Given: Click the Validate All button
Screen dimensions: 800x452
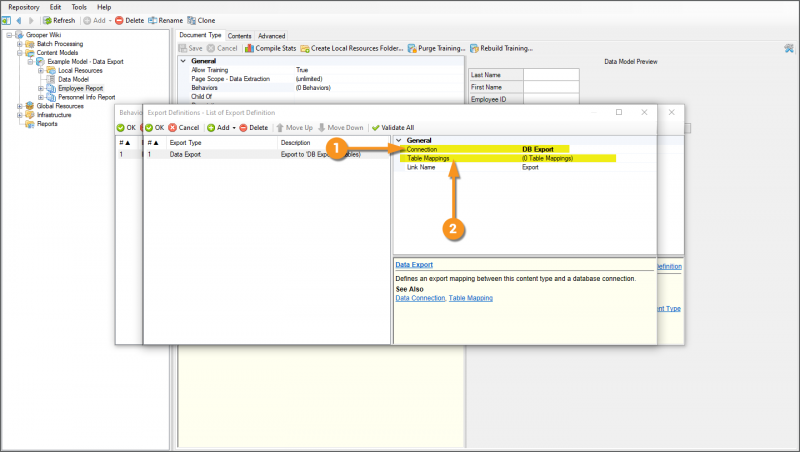Looking at the screenshot, I should tap(393, 128).
